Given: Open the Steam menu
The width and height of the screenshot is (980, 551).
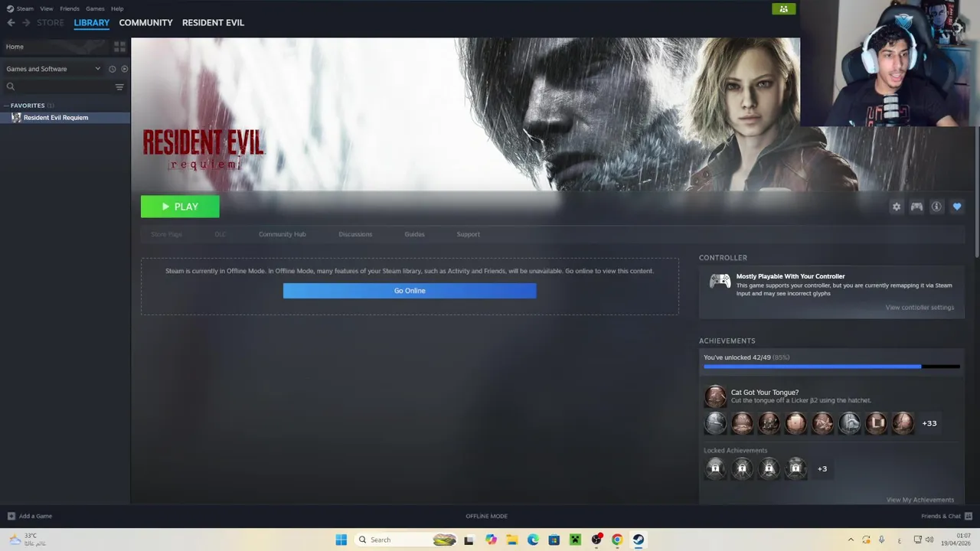Looking at the screenshot, I should click(25, 8).
